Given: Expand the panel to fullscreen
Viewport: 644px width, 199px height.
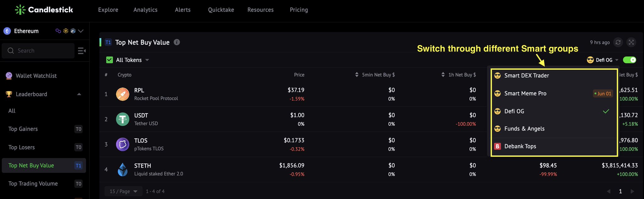Looking at the screenshot, I should 631,42.
